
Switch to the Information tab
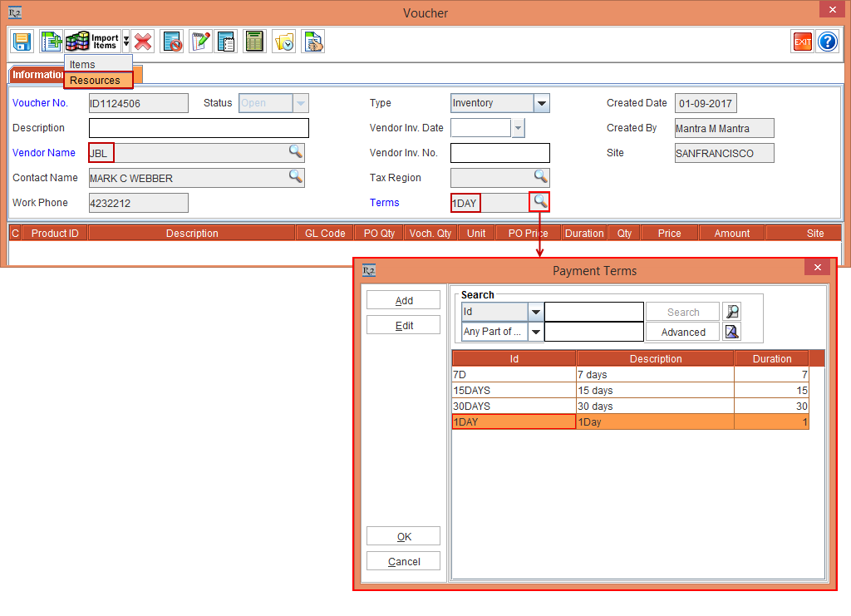(x=37, y=74)
